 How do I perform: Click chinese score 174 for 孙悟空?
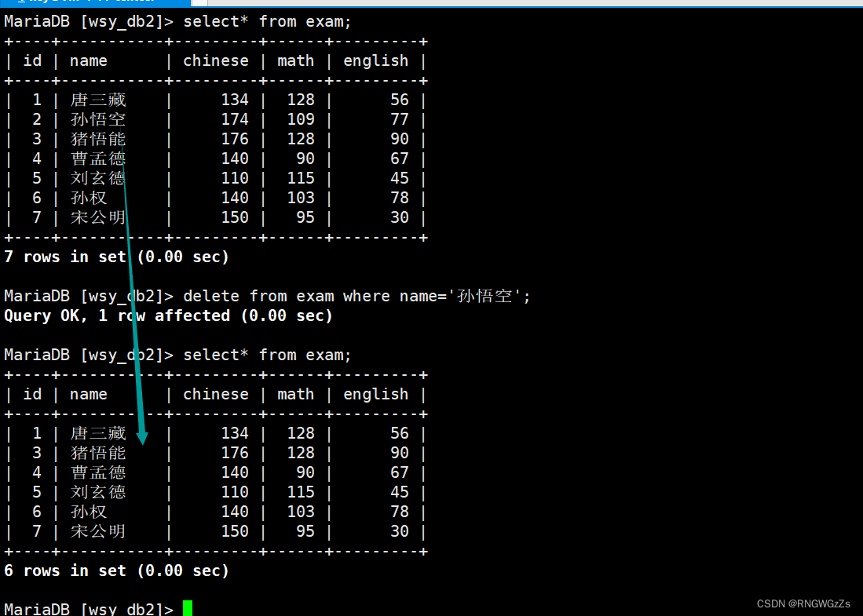[x=235, y=119]
